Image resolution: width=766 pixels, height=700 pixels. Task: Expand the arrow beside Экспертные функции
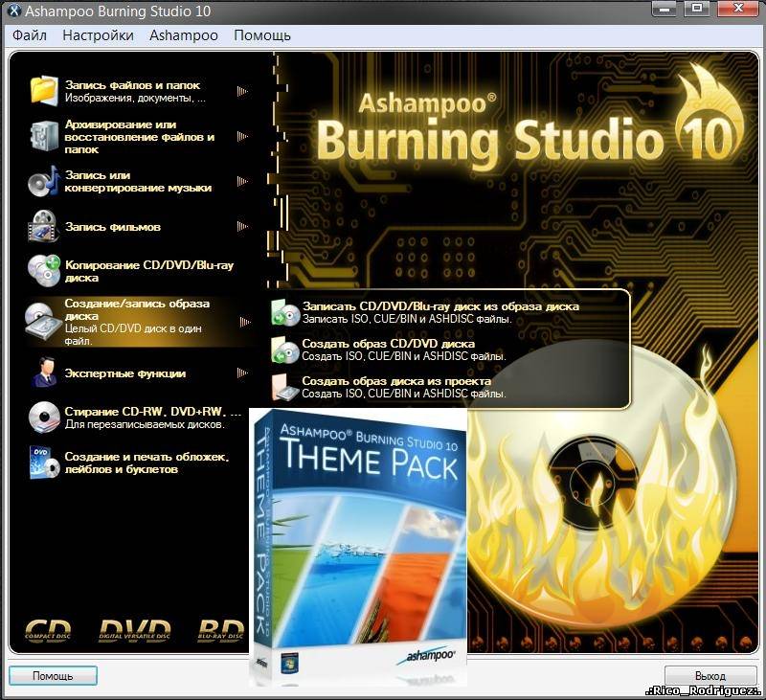click(242, 373)
